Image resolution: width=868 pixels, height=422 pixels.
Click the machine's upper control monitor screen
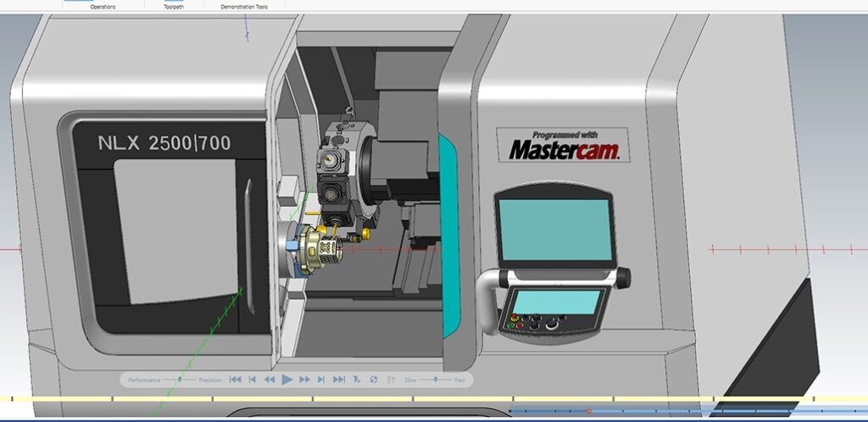tap(556, 230)
